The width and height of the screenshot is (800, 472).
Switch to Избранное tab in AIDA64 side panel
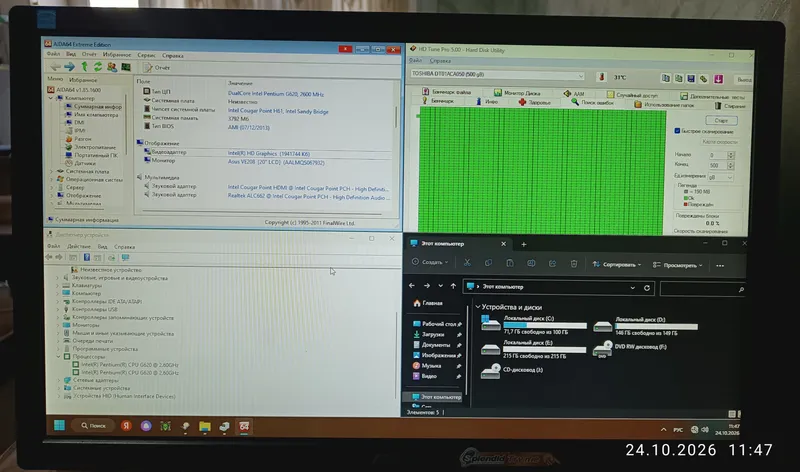tap(83, 80)
